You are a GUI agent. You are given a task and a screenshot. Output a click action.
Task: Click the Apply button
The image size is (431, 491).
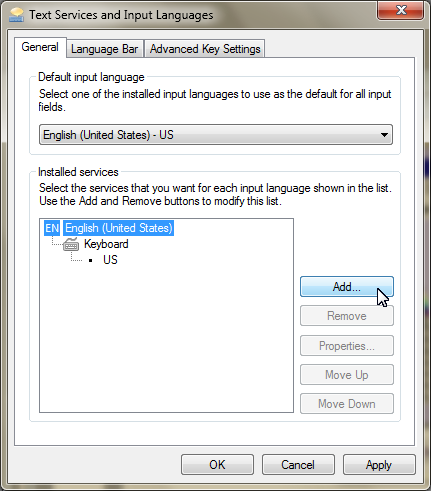click(x=379, y=465)
